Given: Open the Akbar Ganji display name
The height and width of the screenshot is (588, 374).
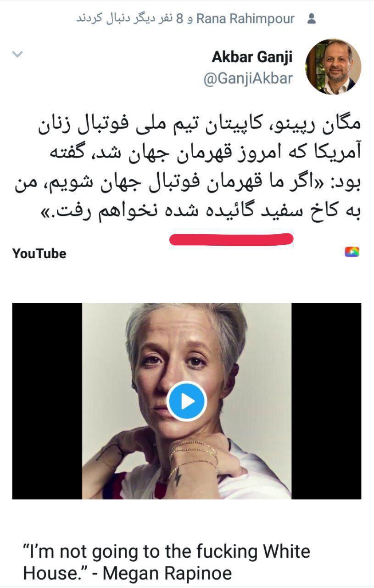Looking at the screenshot, I should point(252,57).
